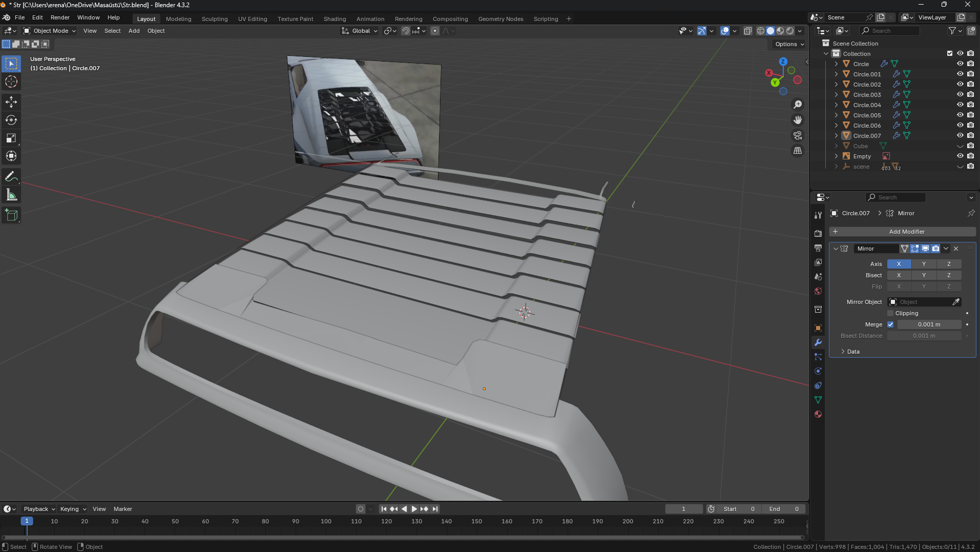Viewport: 980px width, 552px height.
Task: Open the Physics properties tab
Action: pos(818,371)
